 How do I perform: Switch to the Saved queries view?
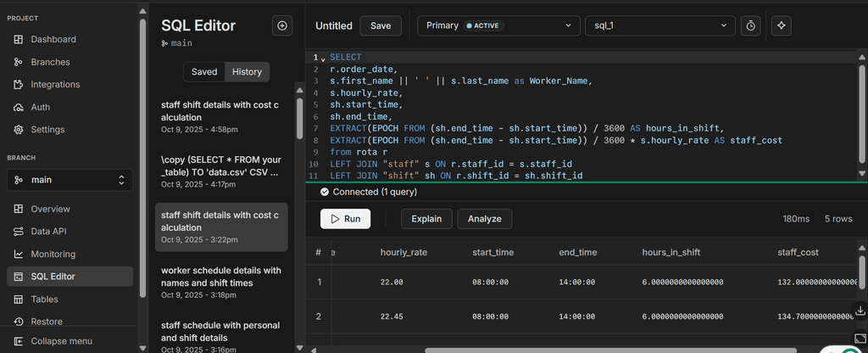click(x=204, y=72)
